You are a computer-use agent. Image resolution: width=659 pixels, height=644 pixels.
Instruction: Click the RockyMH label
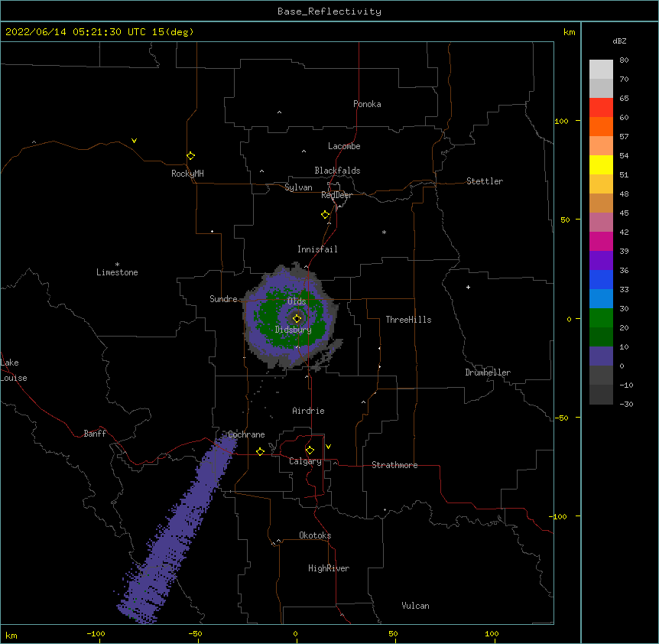click(187, 174)
